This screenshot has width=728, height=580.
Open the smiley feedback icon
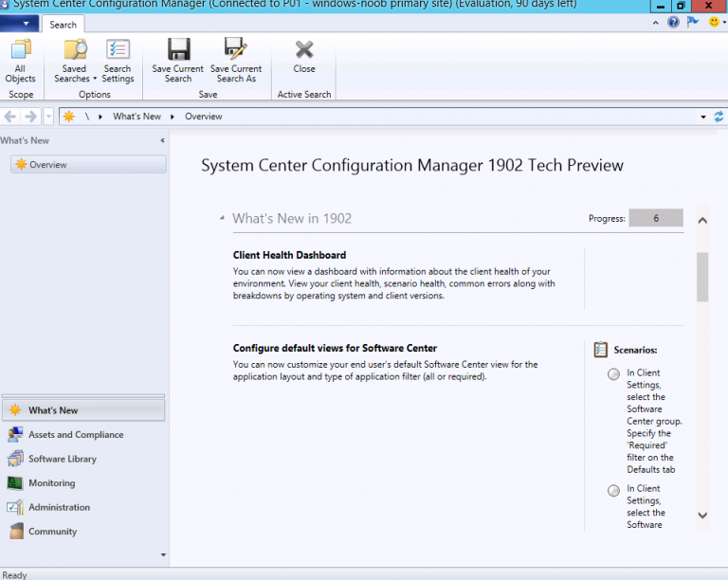point(714,22)
